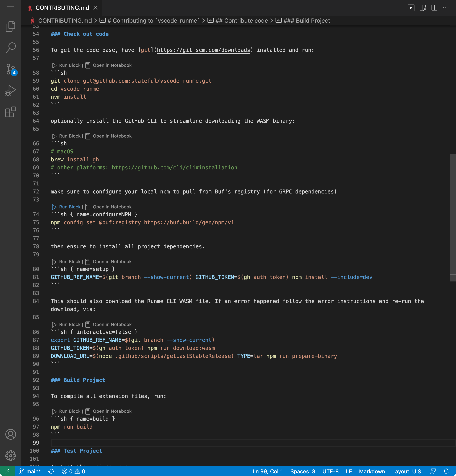This screenshot has height=476, width=456.
Task: Click the editor vertical scrollbar thumb
Action: [x=453, y=218]
